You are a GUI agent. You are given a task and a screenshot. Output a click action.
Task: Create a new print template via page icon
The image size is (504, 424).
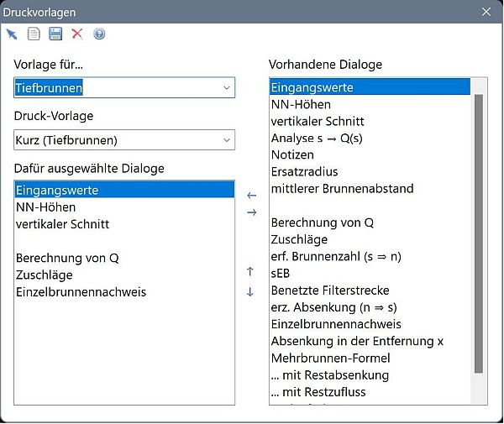pos(34,34)
